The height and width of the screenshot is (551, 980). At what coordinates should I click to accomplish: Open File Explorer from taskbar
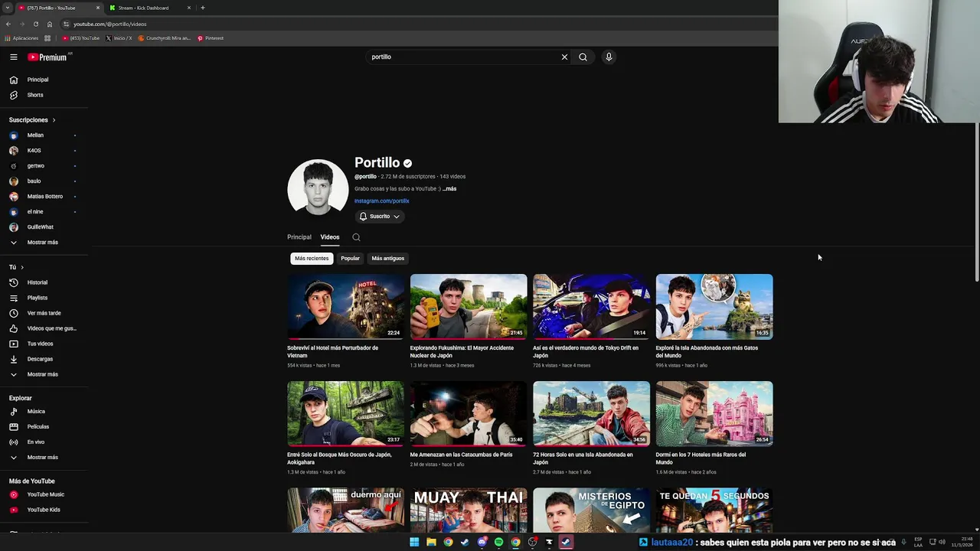[431, 542]
